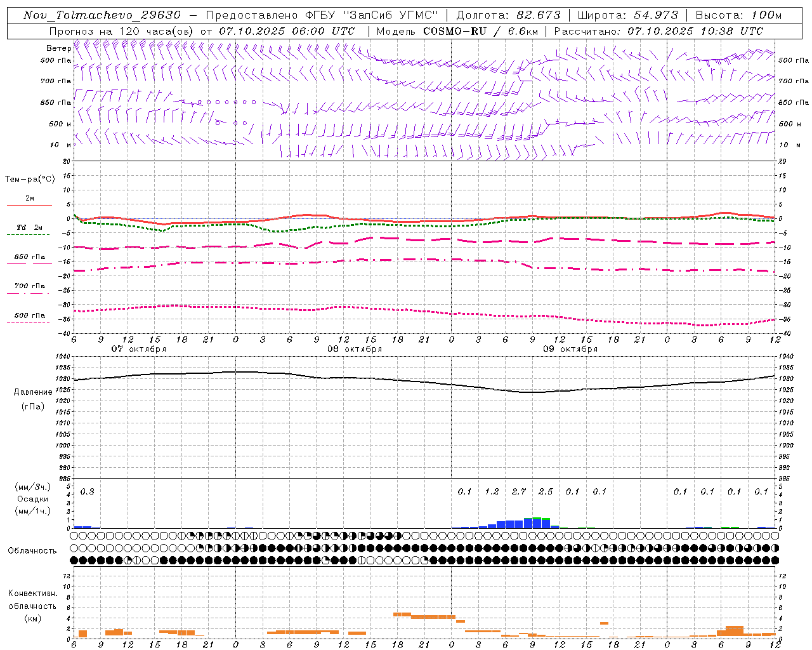Click the 1.2 precipitation amount
812x650 pixels.
(492, 491)
